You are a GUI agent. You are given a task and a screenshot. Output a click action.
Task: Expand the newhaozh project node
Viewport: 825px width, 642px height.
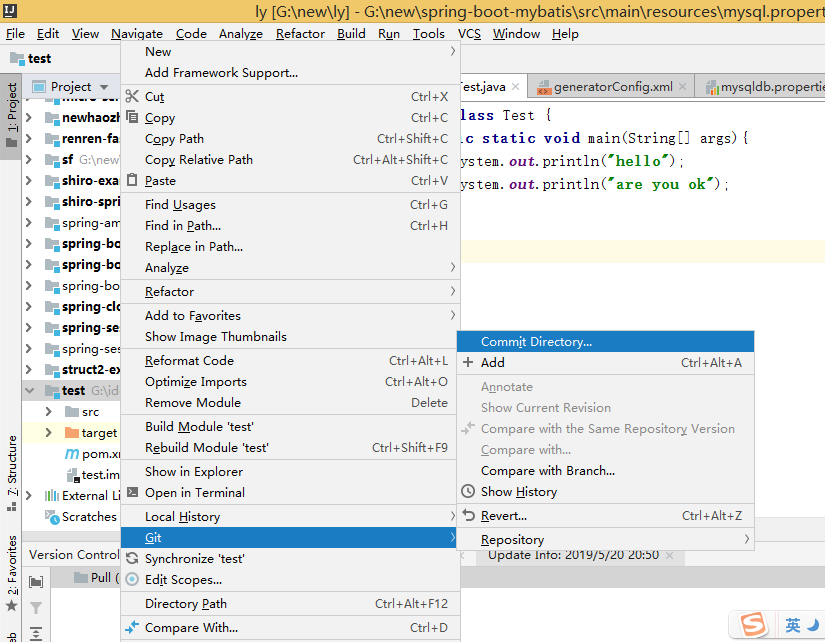[29, 117]
